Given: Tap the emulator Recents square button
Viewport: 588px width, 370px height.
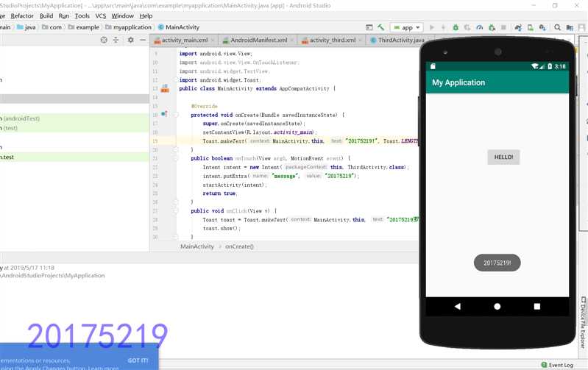Looking at the screenshot, I should pyautogui.click(x=537, y=306).
